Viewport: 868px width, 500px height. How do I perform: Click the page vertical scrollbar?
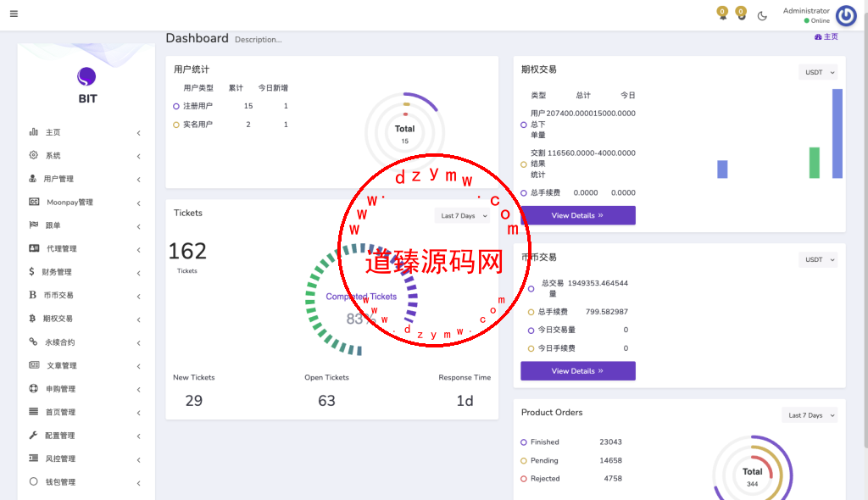[865, 232]
